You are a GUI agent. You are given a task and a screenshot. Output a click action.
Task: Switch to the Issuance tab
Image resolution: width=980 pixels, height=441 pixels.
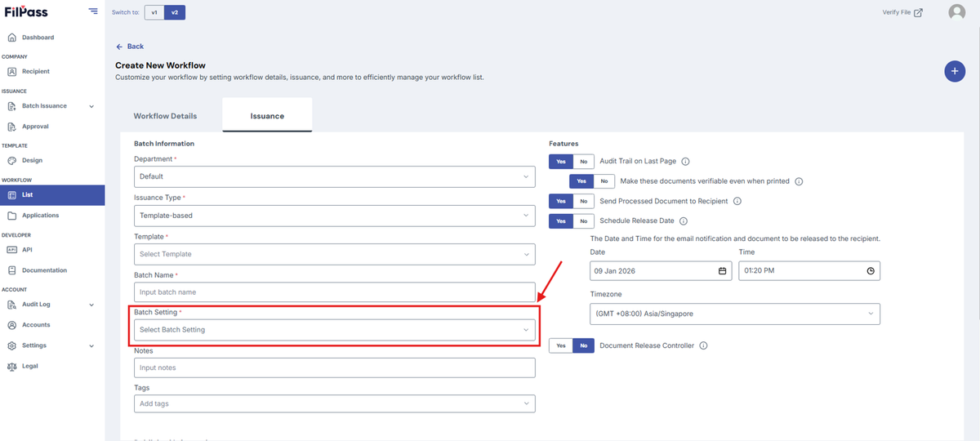[267, 116]
